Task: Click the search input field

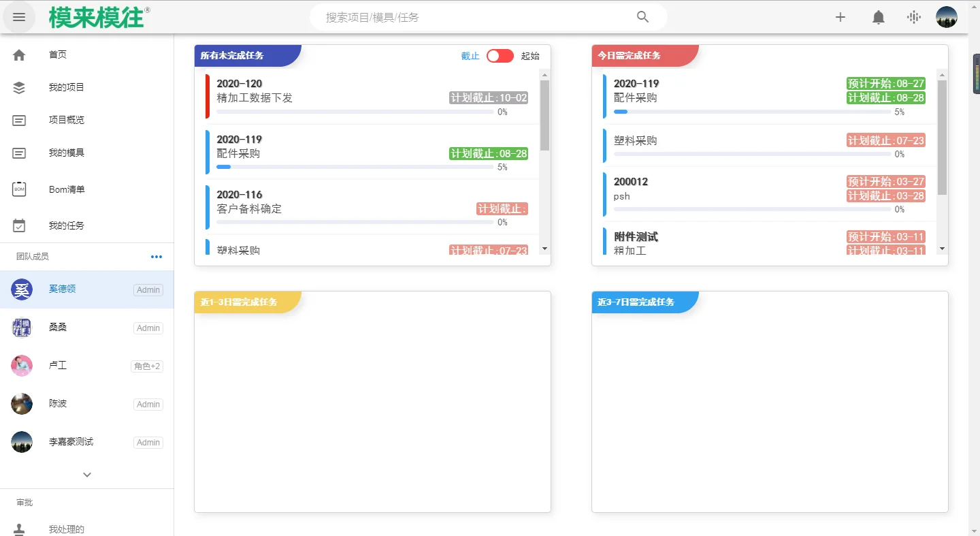Action: [476, 17]
